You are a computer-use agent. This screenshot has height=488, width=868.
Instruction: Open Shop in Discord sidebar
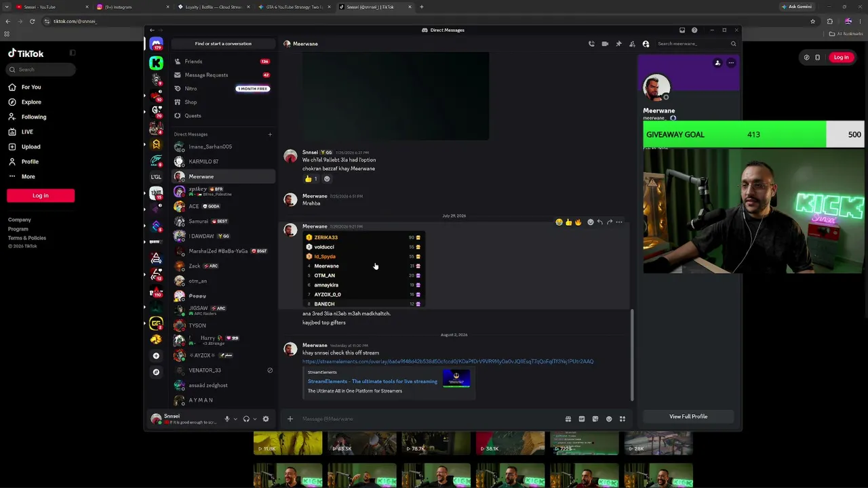click(x=222, y=102)
